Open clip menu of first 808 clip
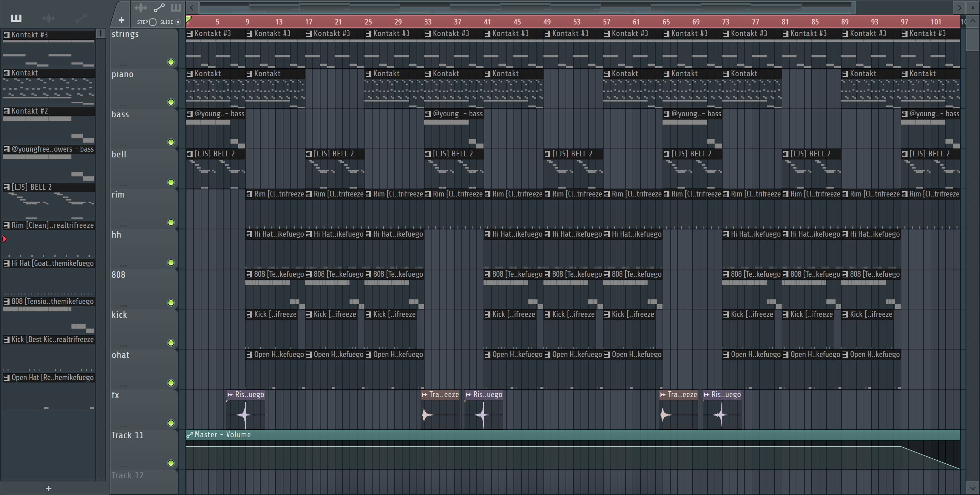This screenshot has height=495, width=980. click(249, 274)
